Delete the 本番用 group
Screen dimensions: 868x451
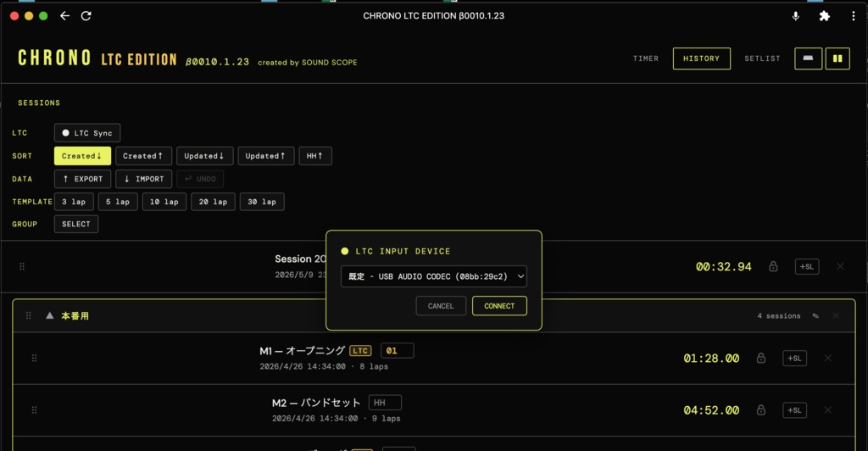click(x=836, y=316)
